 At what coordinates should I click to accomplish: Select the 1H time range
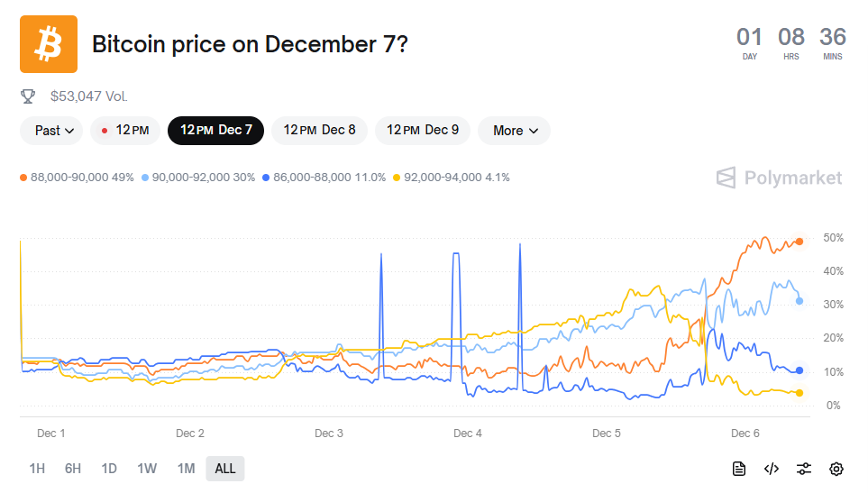point(37,469)
